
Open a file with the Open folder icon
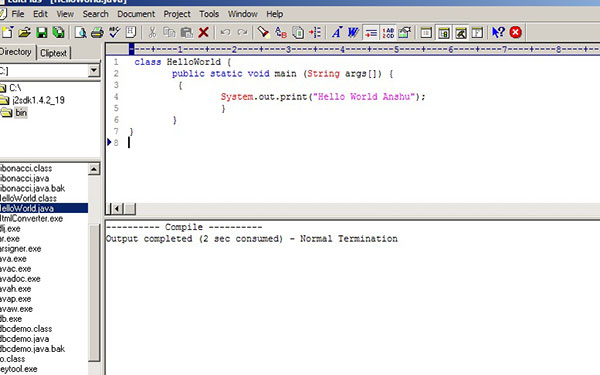click(24, 33)
